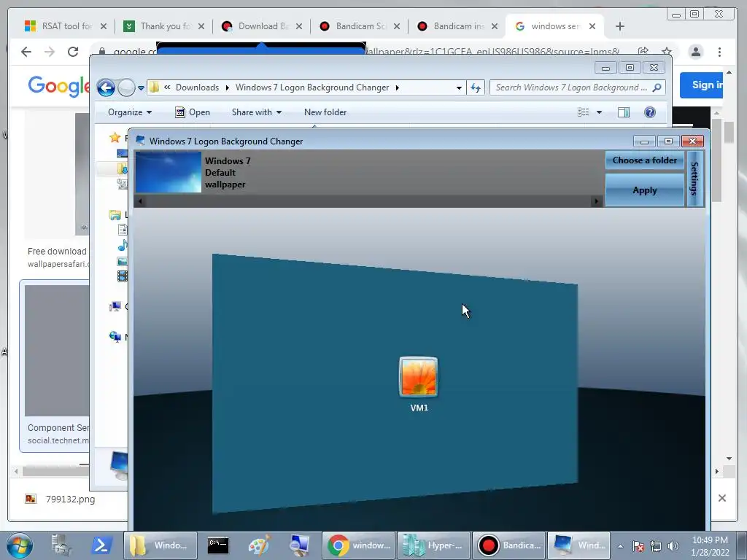747x560 pixels.
Task: Click the network tray icon
Action: 656,546
